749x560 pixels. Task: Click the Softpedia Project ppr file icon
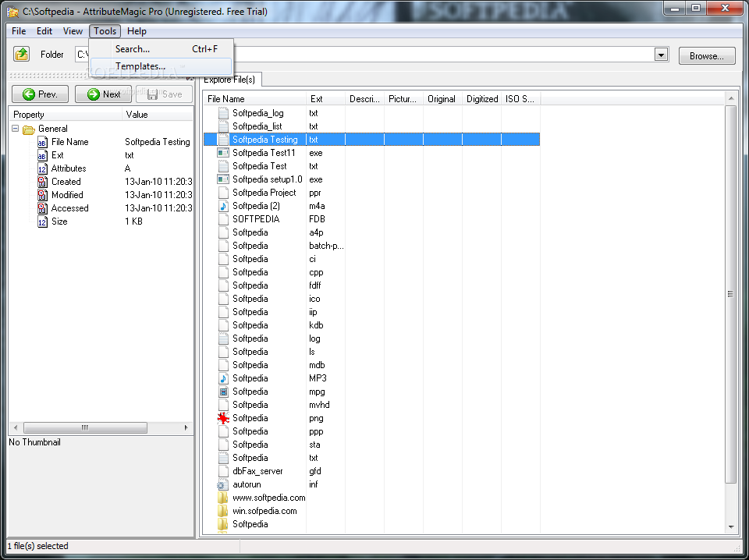click(x=223, y=193)
